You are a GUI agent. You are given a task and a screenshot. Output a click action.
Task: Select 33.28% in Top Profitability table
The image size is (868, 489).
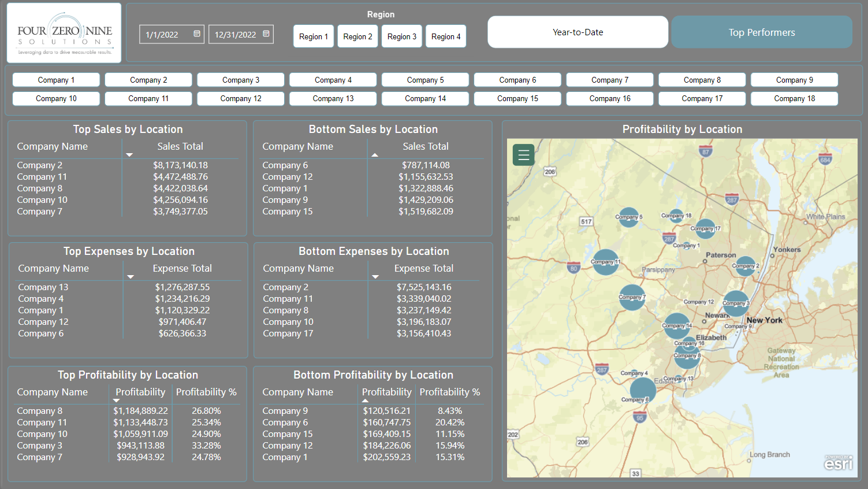click(206, 446)
